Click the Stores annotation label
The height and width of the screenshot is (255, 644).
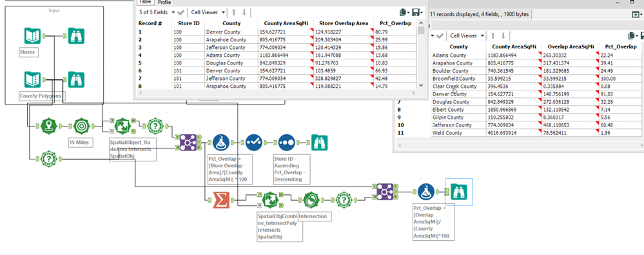point(28,53)
